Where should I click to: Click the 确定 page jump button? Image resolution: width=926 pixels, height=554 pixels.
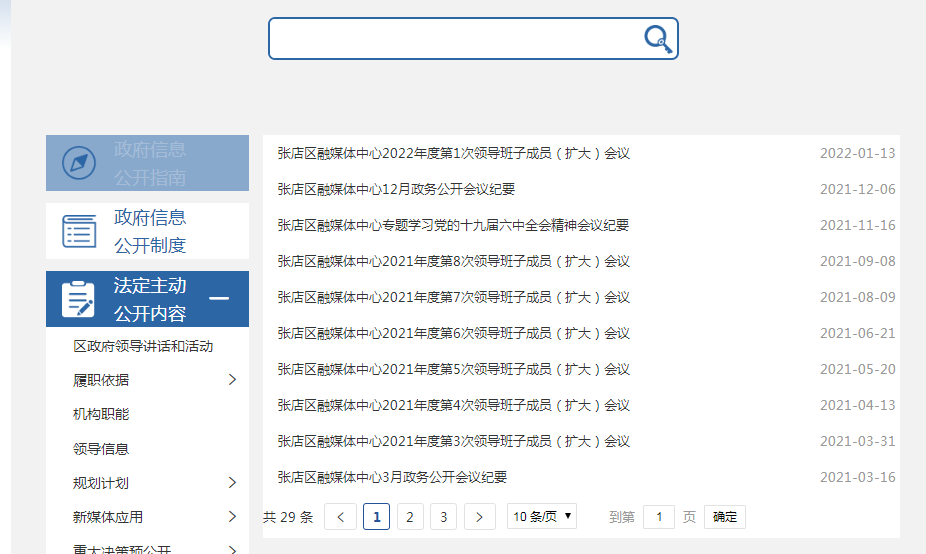(725, 517)
